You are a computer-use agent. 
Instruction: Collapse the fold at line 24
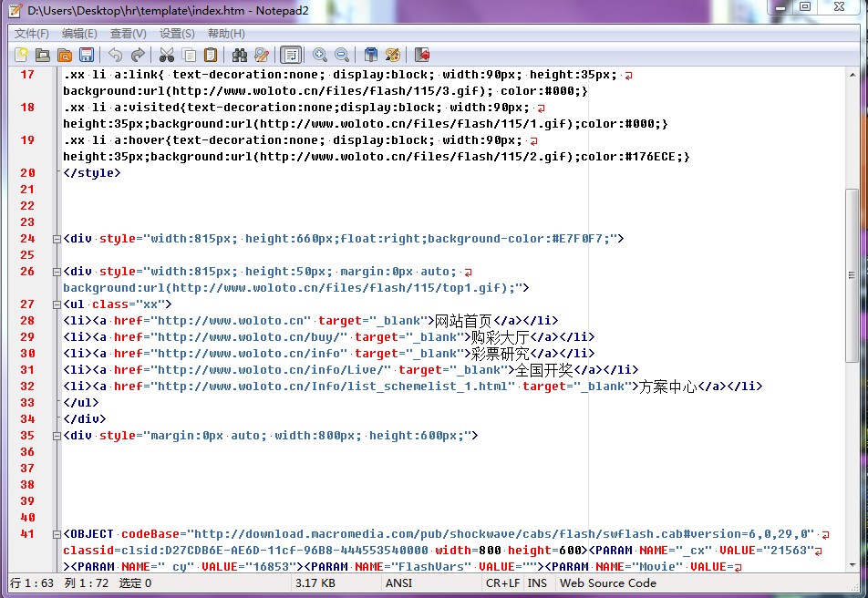click(57, 239)
